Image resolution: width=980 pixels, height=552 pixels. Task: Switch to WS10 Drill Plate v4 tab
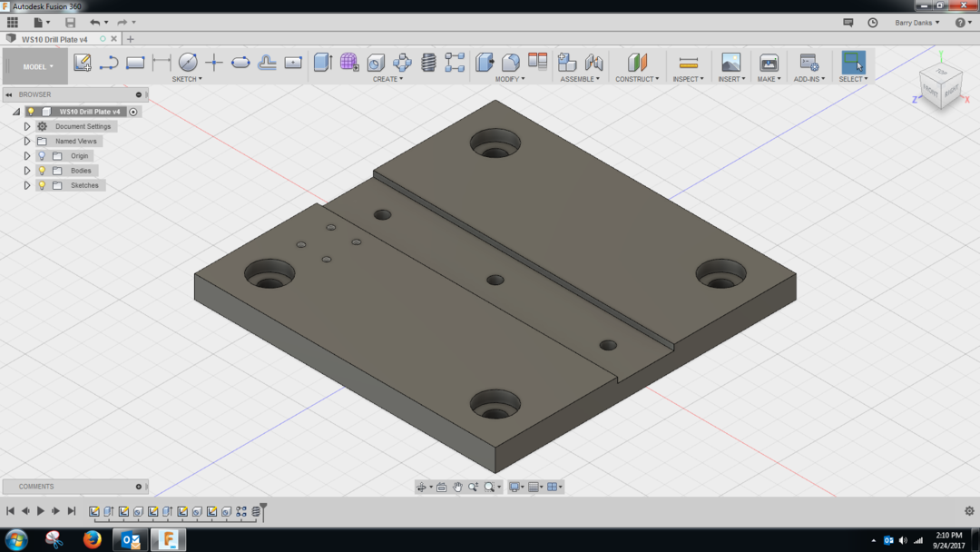(x=55, y=39)
